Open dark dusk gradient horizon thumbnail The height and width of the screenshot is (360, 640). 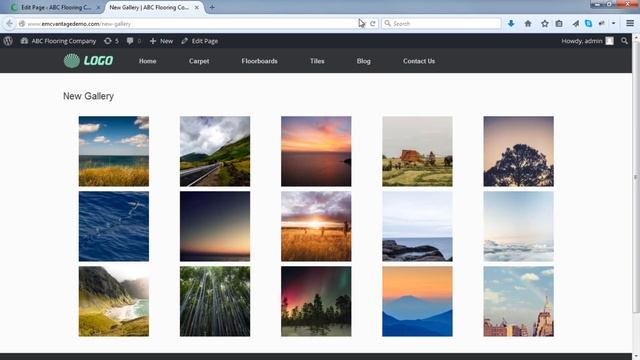(x=215, y=227)
